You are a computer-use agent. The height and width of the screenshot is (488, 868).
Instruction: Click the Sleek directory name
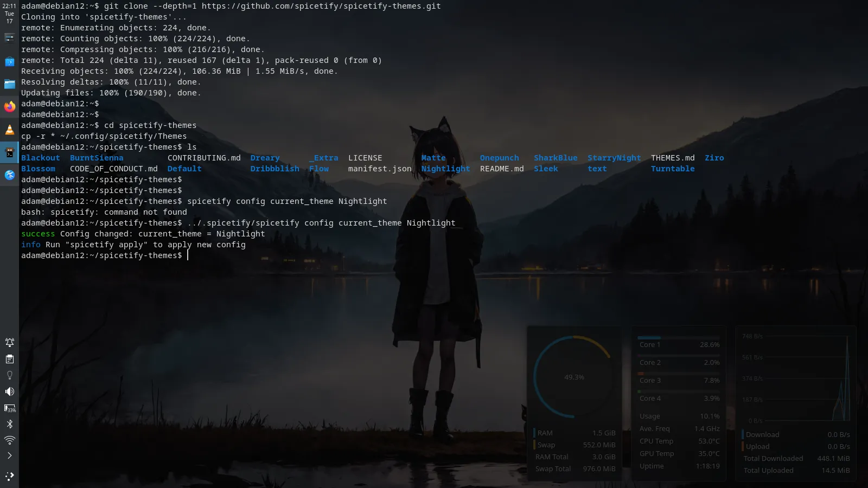click(546, 169)
